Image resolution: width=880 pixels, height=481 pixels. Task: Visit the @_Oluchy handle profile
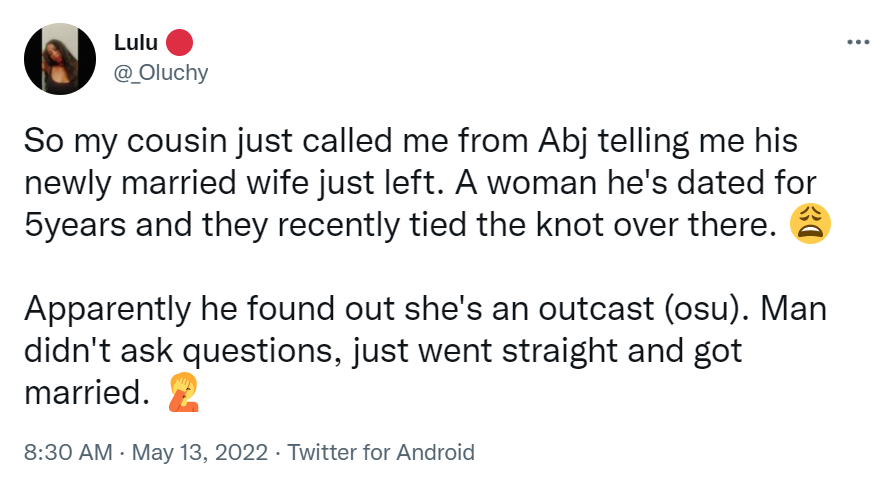pos(161,73)
